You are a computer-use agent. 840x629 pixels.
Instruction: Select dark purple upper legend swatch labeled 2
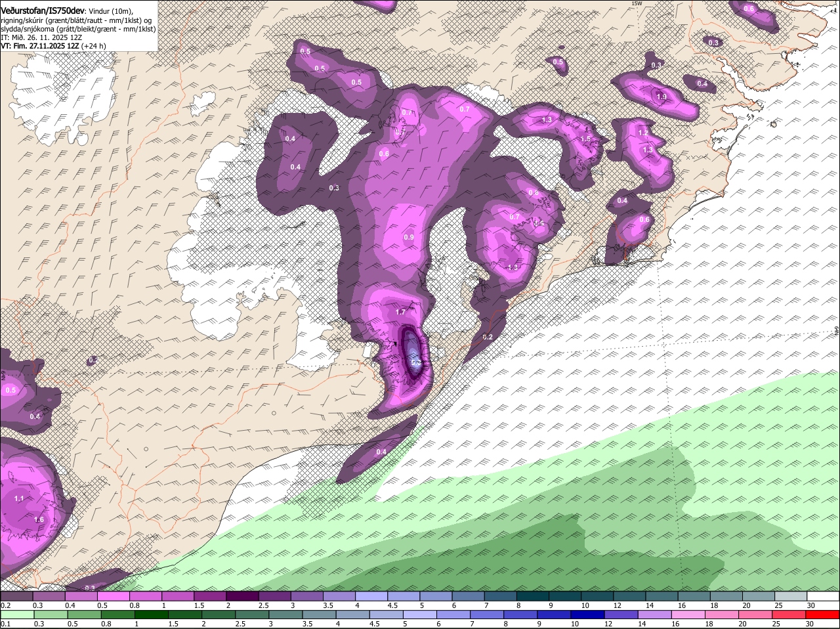(242, 596)
